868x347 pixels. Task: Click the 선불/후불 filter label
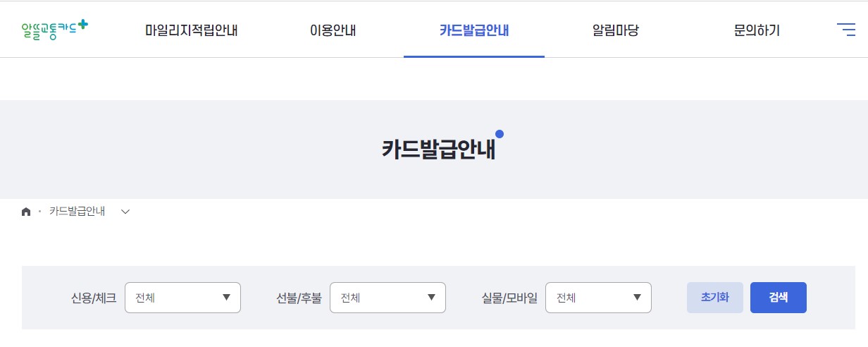tap(299, 298)
